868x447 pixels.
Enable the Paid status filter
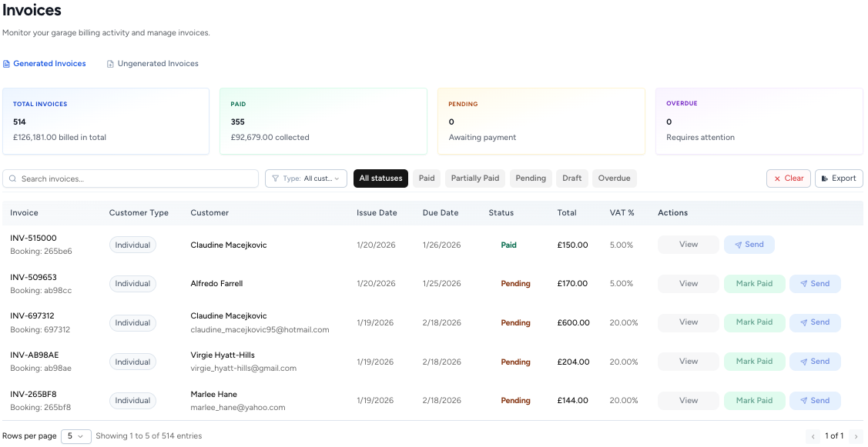(426, 178)
